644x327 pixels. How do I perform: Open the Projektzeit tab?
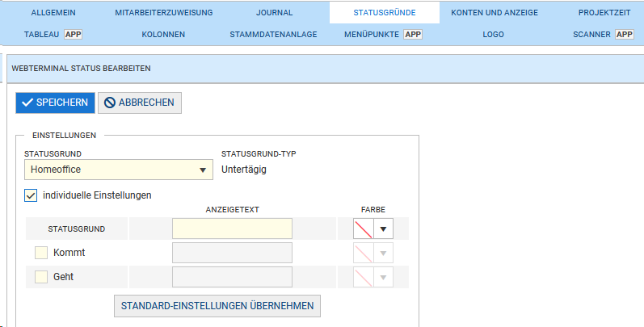[x=604, y=13]
